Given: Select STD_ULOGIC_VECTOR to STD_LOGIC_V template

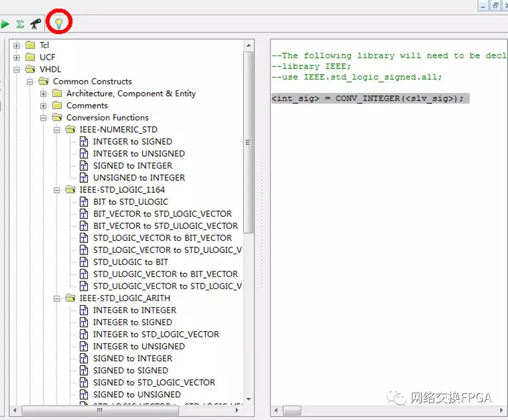Looking at the screenshot, I should [x=167, y=286].
